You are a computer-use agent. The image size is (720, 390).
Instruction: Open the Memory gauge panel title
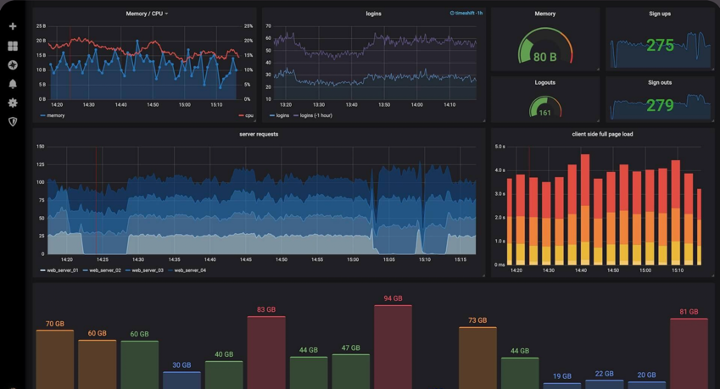click(545, 14)
